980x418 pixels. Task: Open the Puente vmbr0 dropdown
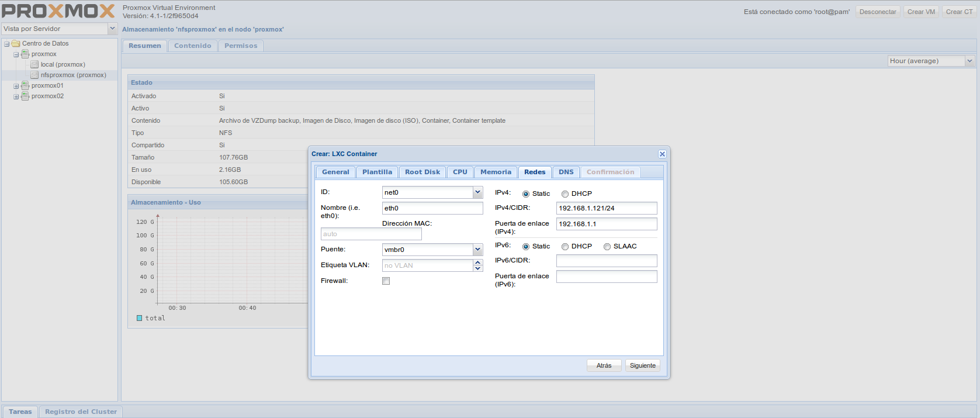477,250
